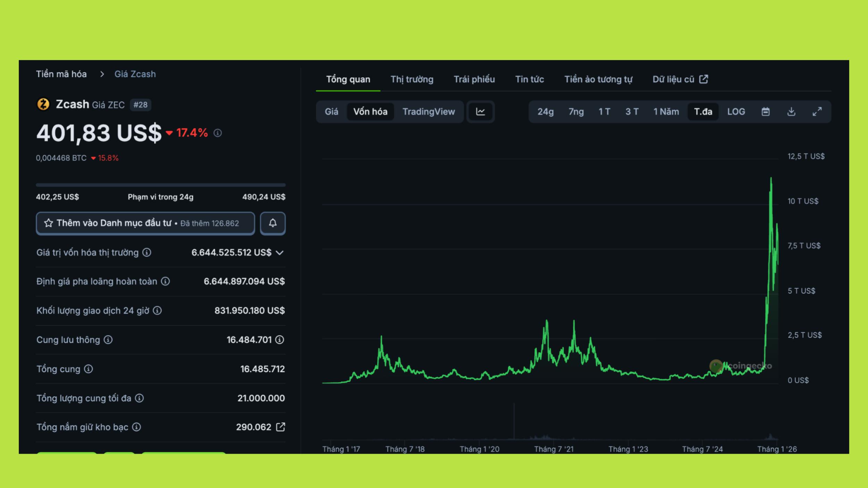Viewport: 868px width, 488px height.
Task: Select the TradingView chart mode
Action: (428, 112)
